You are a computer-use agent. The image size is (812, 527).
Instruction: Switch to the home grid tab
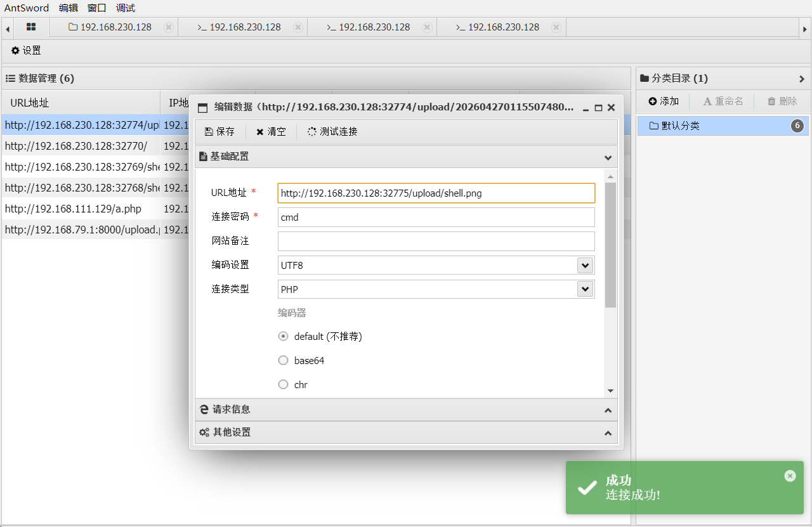pos(31,27)
